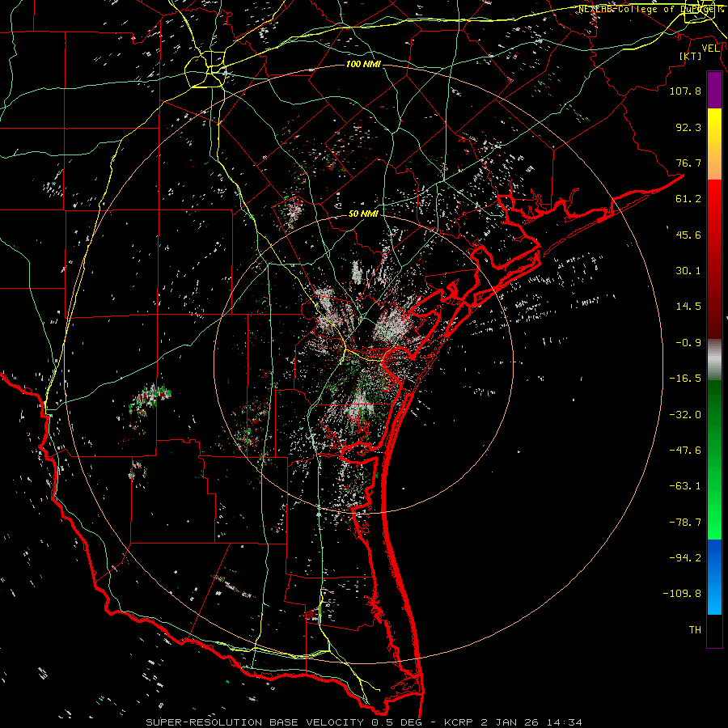Viewport: 728px width, 728px height.
Task: Click the 45.6 velocity scale value
Action: click(x=688, y=235)
